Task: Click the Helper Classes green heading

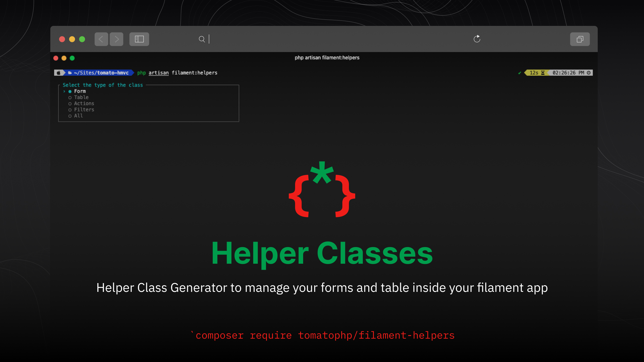Action: [x=322, y=252]
